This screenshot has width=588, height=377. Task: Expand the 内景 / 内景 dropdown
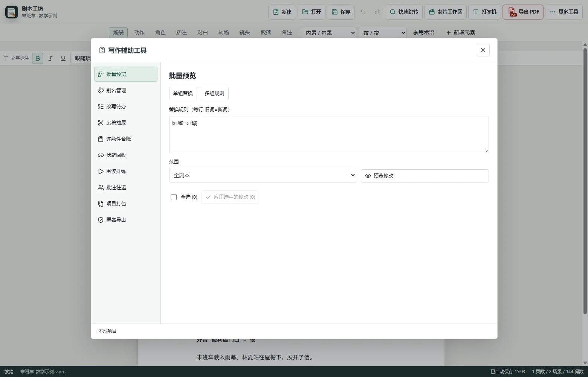pos(328,33)
